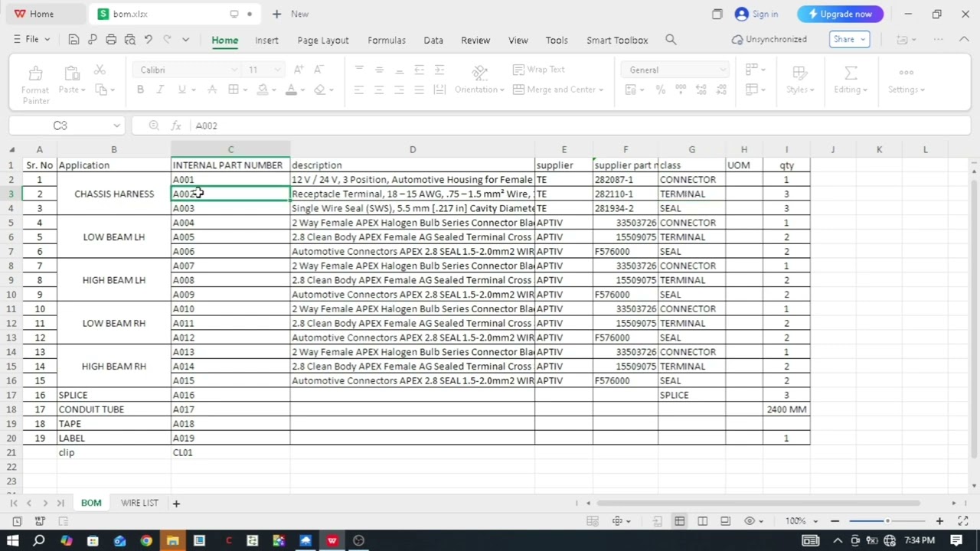Click zoom in plus icon
980x551 pixels.
coord(939,521)
